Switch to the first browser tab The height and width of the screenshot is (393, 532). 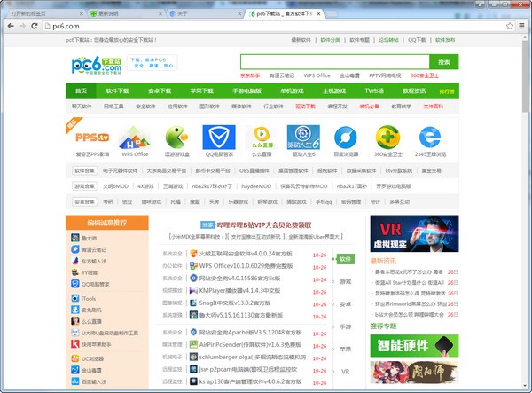coord(44,13)
